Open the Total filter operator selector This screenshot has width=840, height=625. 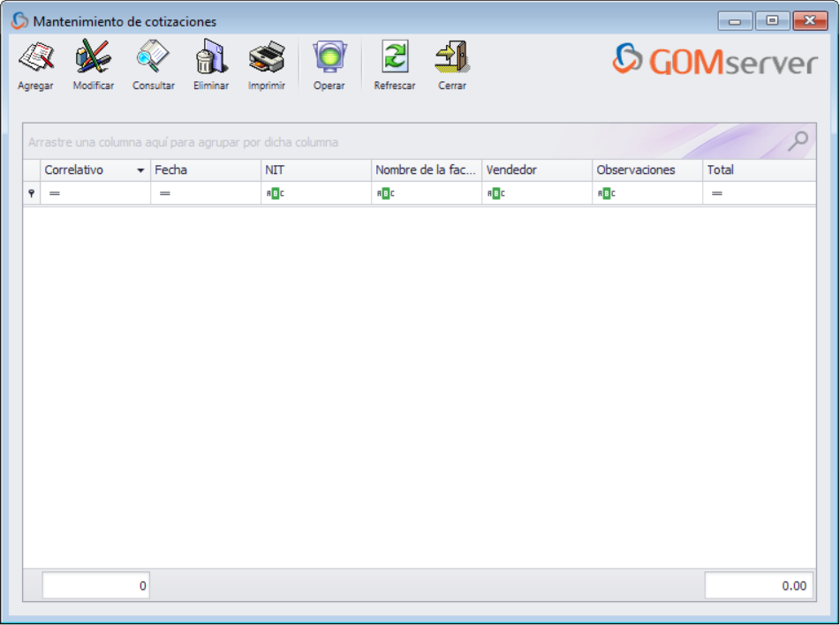pyautogui.click(x=715, y=192)
